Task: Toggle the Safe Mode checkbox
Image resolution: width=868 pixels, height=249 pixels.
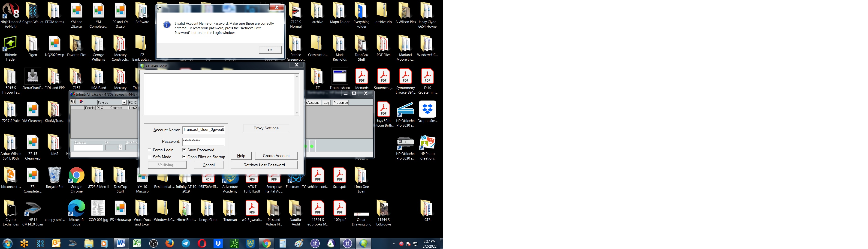Action: [x=150, y=157]
